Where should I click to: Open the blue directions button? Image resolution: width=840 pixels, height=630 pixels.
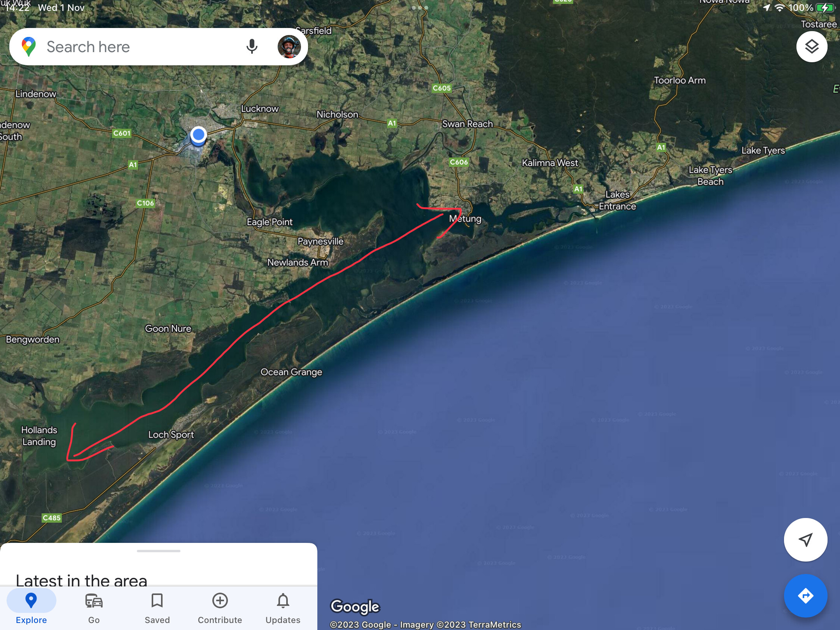pyautogui.click(x=805, y=595)
